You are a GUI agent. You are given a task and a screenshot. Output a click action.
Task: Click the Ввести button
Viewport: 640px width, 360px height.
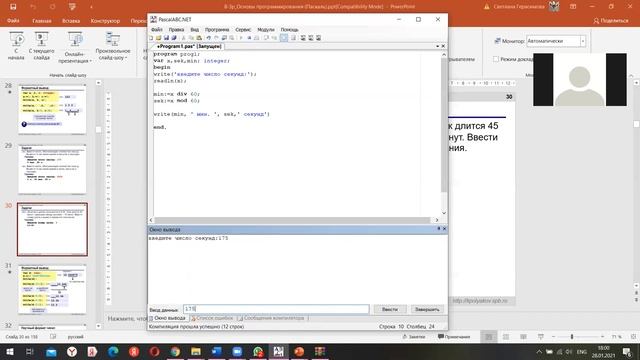[x=390, y=309]
